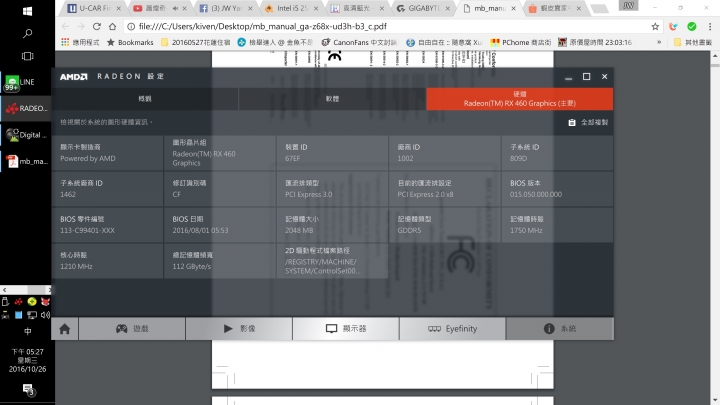Screen dimensions: 720x405
Task: Click the '1210 MHz' core clock value
Action: [x=76, y=266]
